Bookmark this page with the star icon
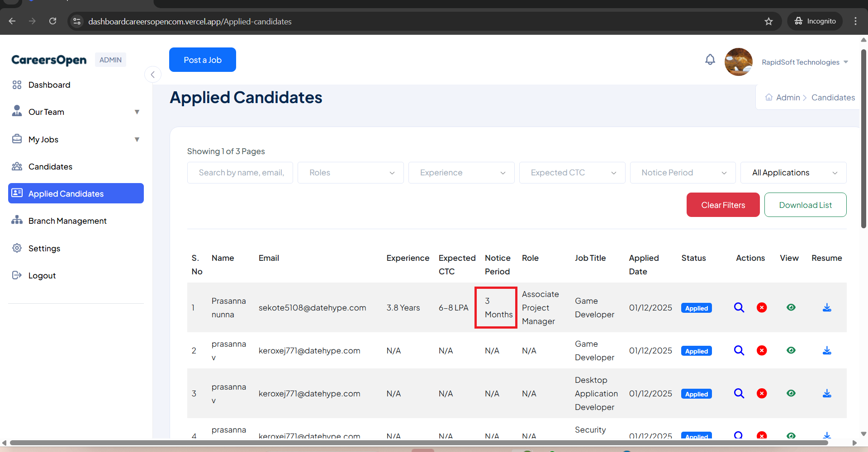868x452 pixels. click(768, 21)
